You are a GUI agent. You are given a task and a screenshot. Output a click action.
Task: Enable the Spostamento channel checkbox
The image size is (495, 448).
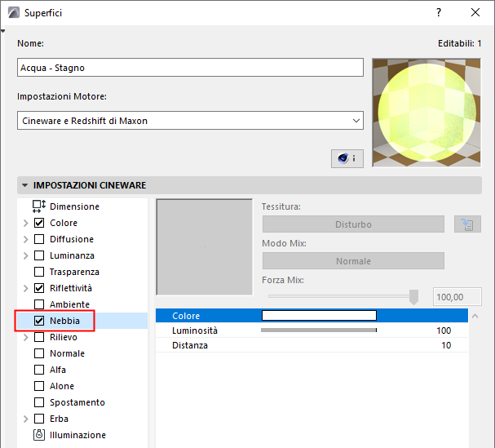39,402
